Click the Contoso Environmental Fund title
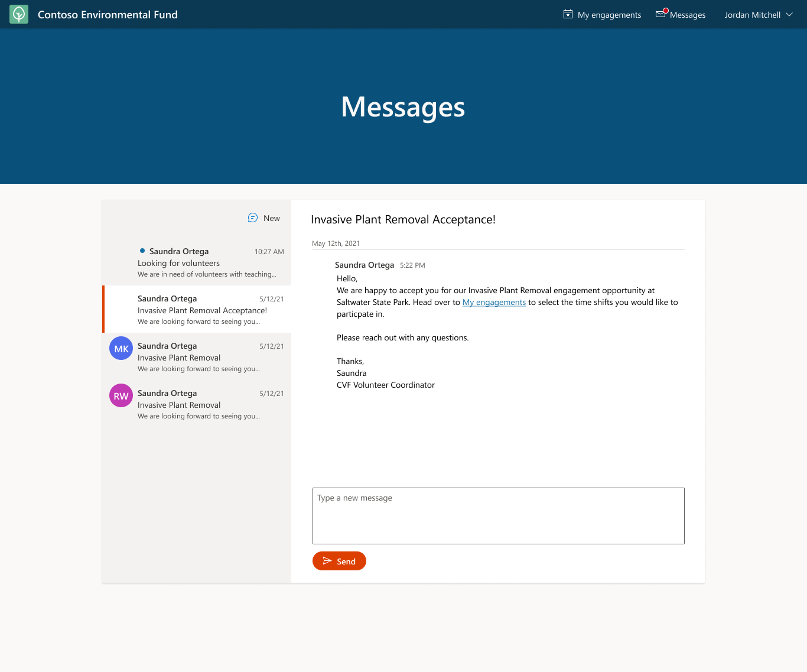The width and height of the screenshot is (807, 672). pos(108,15)
